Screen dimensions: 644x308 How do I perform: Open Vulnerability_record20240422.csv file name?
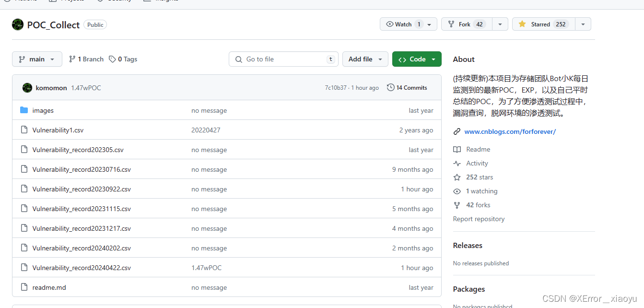click(82, 268)
